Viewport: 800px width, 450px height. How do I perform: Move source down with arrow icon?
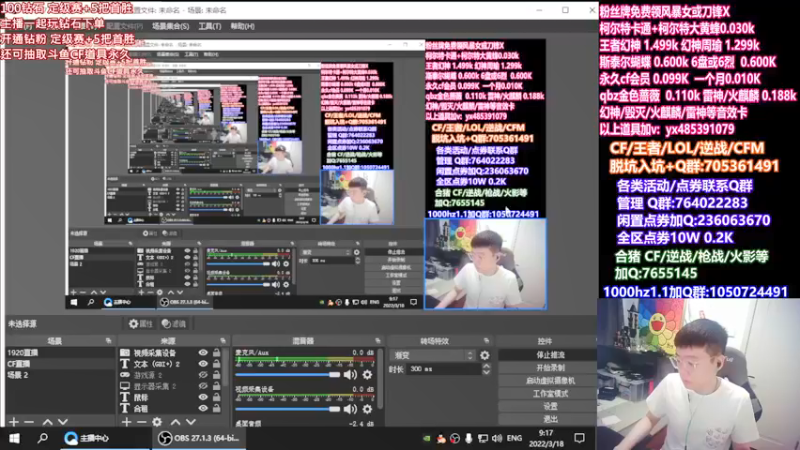click(x=191, y=422)
